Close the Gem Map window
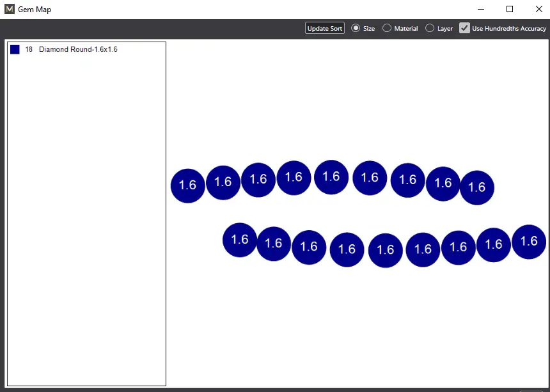The height and width of the screenshot is (392, 550). coord(538,10)
